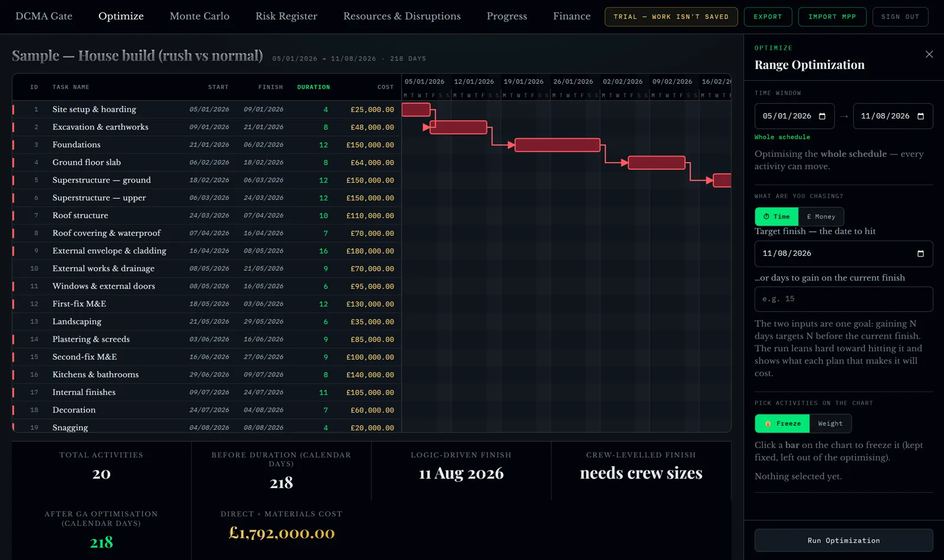Select the Ground floor slab Gantt bar
Viewport: 944px width, 560px height.
pos(657,163)
